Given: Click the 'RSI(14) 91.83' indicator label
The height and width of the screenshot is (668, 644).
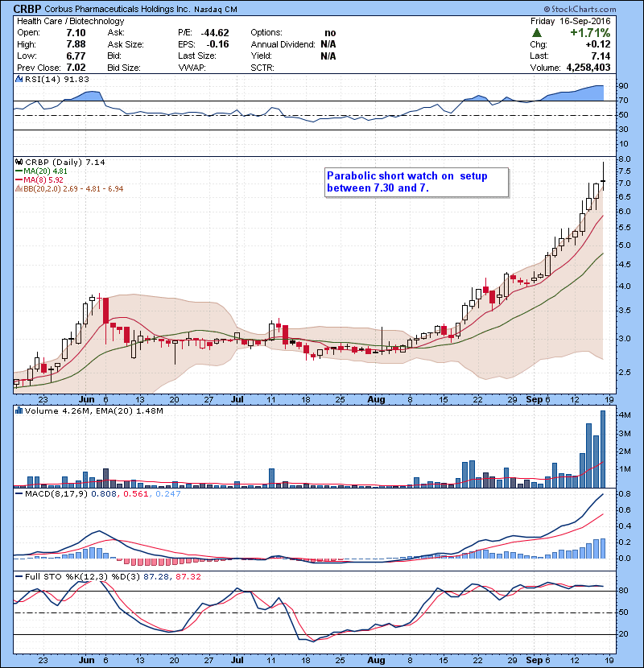Looking at the screenshot, I should [57, 79].
